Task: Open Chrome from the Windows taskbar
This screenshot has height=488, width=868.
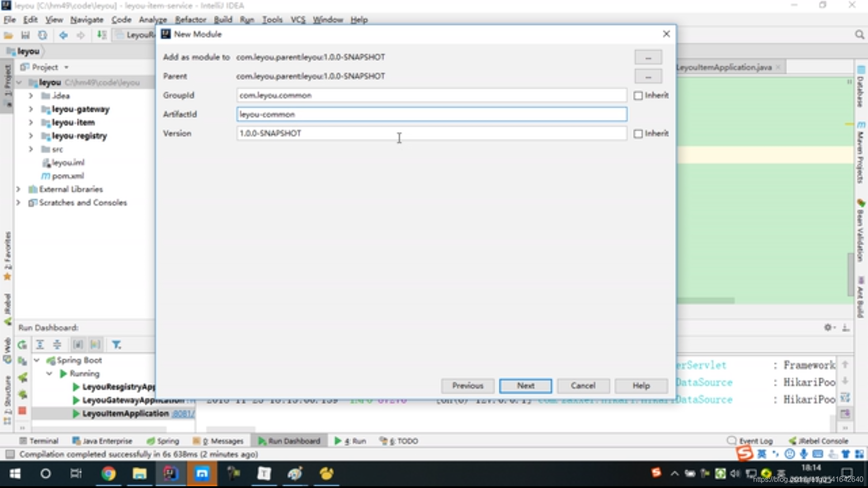Action: [x=108, y=474]
